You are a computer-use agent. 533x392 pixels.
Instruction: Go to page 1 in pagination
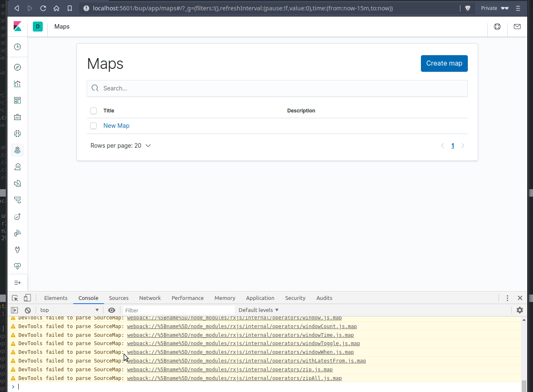pos(452,146)
